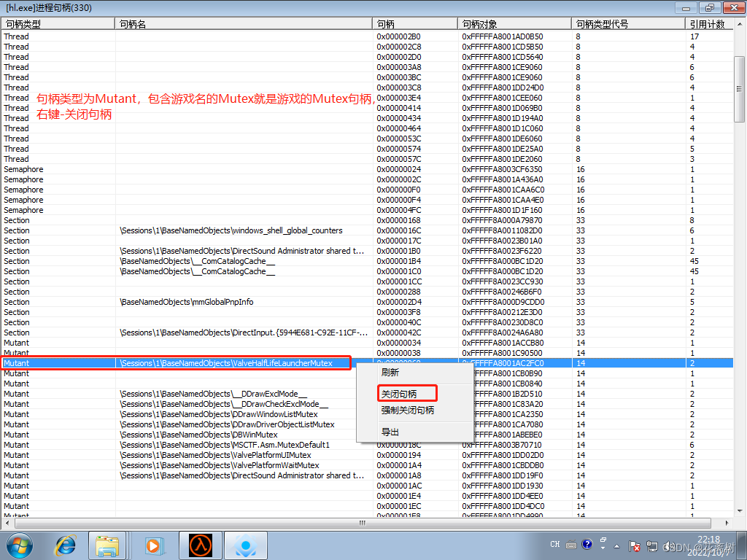Viewport: 747px width, 560px height.
Task: Sort by the 引用计数 column header
Action: coord(709,24)
